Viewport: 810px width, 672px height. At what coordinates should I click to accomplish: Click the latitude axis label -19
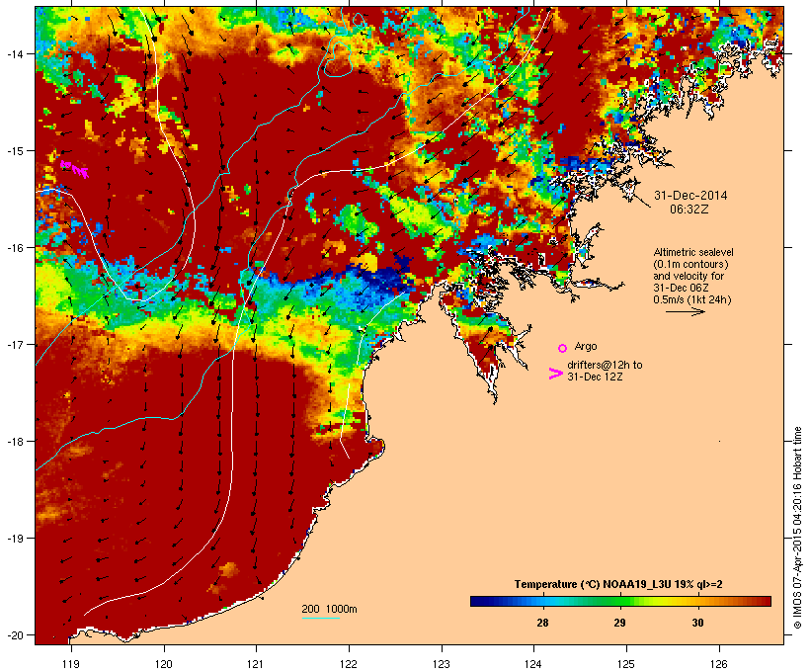14,539
